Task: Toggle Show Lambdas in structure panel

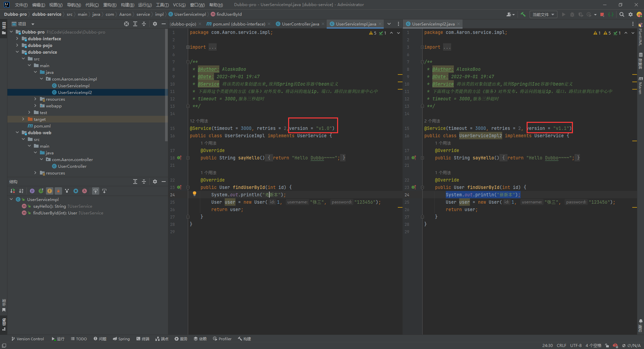Action: [85, 191]
